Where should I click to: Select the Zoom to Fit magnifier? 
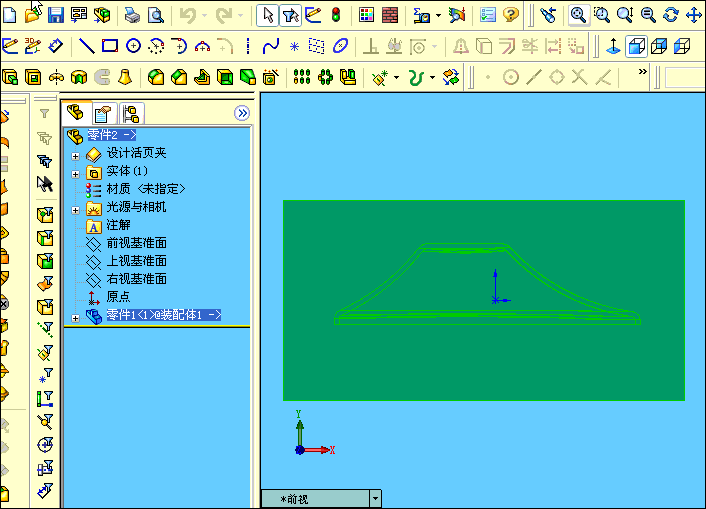pos(578,15)
